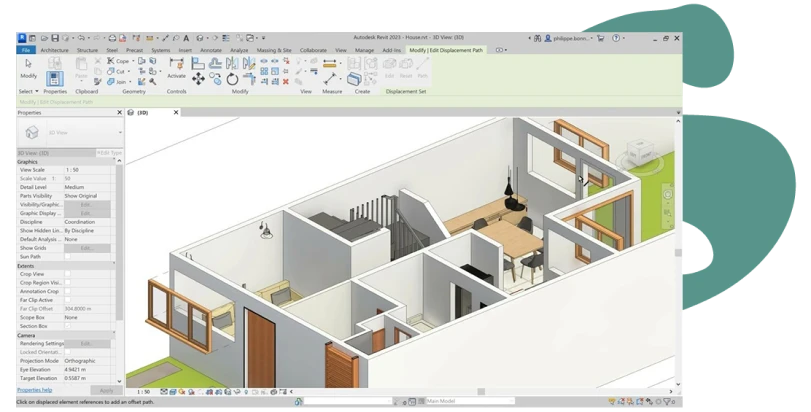
Task: Open the 3D View type selector dropdown
Action: tap(120, 132)
